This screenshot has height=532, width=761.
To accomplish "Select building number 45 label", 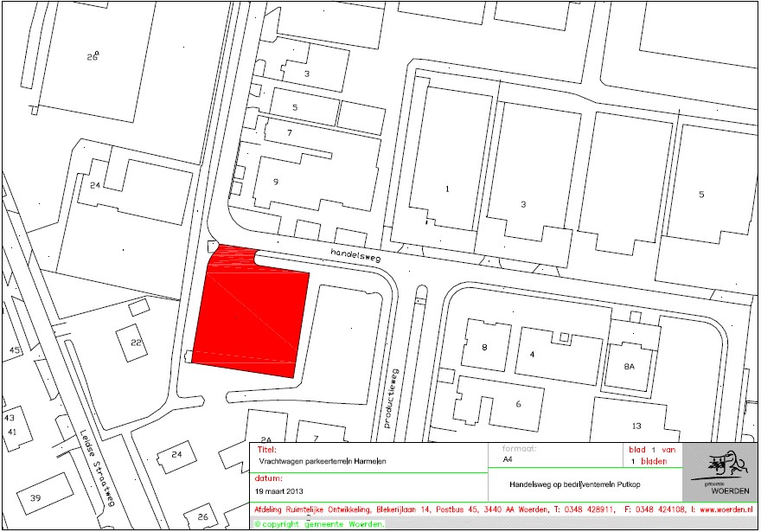I will pyautogui.click(x=14, y=350).
